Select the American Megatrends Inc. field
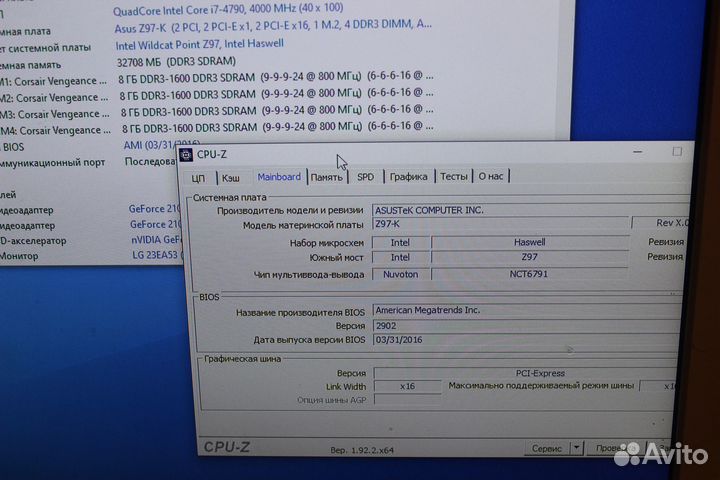Image resolution: width=720 pixels, height=480 pixels. pyautogui.click(x=528, y=311)
